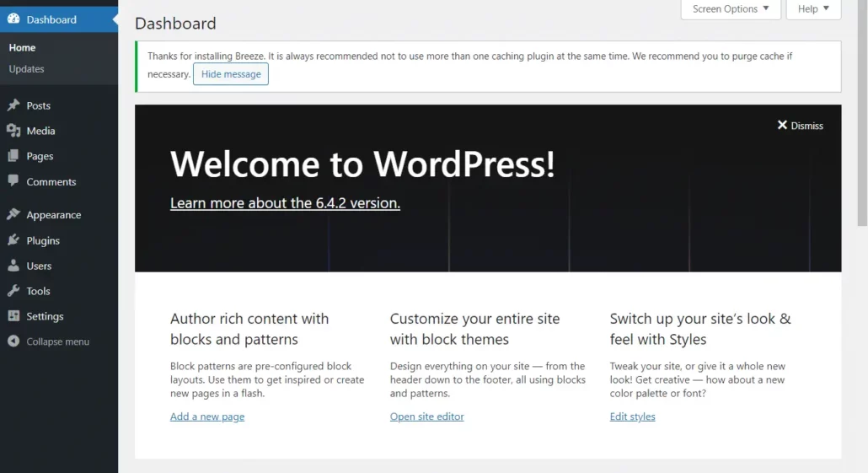
Task: Click 'Customize your entire site' heading
Action: (x=475, y=329)
